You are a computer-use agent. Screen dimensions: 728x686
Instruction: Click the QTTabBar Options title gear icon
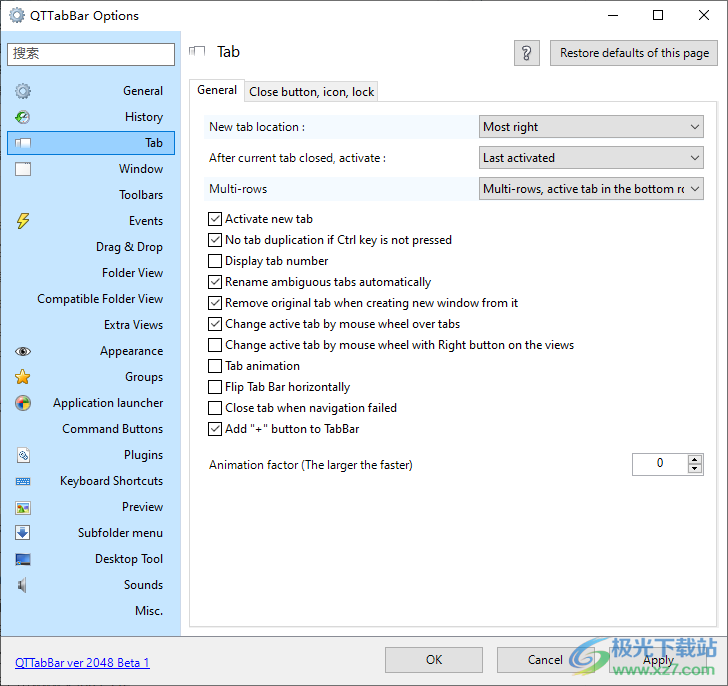pos(17,15)
